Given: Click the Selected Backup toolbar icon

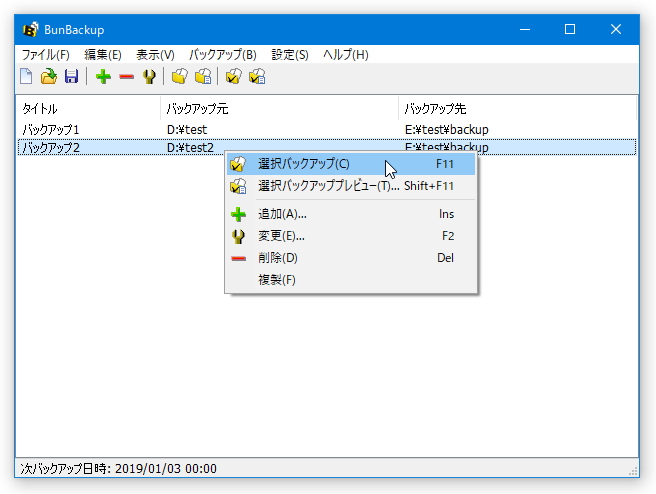Looking at the screenshot, I should pyautogui.click(x=233, y=77).
